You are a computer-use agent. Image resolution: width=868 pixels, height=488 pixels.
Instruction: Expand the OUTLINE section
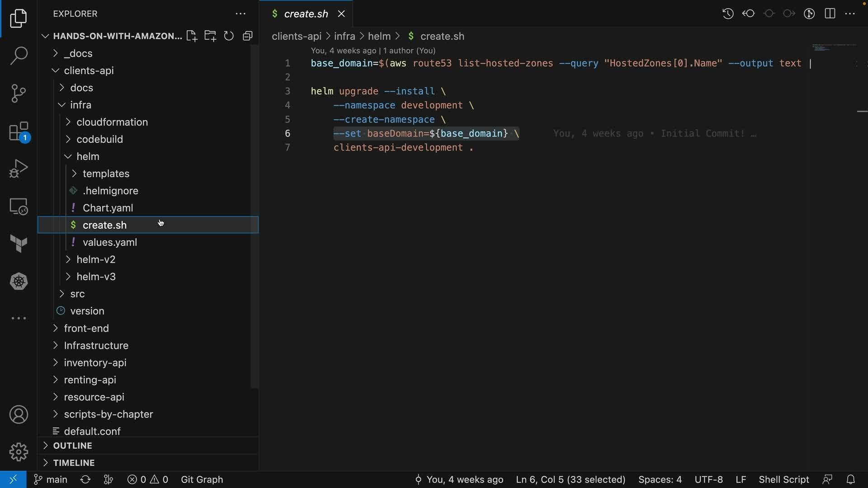pyautogui.click(x=72, y=446)
